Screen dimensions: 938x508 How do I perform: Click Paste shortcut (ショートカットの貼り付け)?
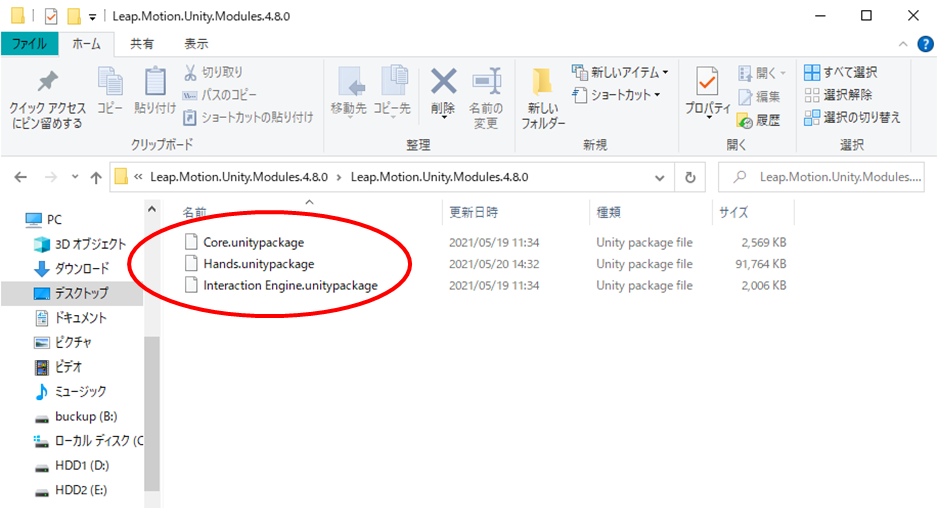coord(248,117)
